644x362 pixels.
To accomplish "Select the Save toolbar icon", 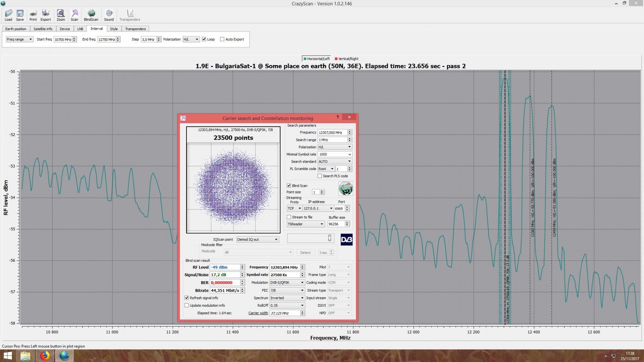I will click(20, 15).
